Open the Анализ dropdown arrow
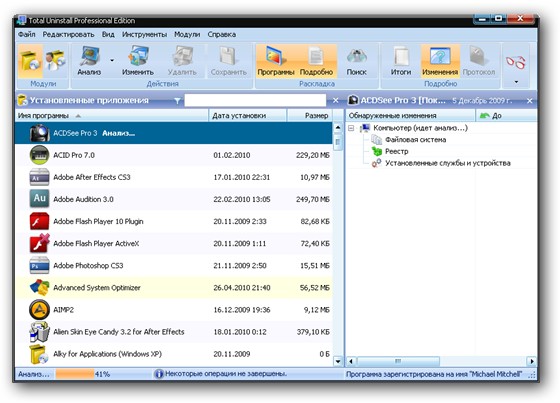Screen dimensions: 560x403 pyautogui.click(x=112, y=60)
